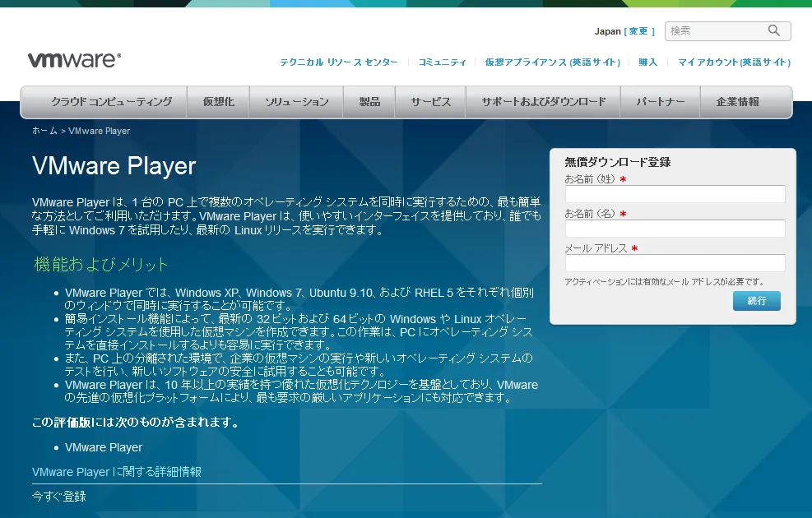Click the 続行 button
812x518 pixels.
[x=756, y=301]
